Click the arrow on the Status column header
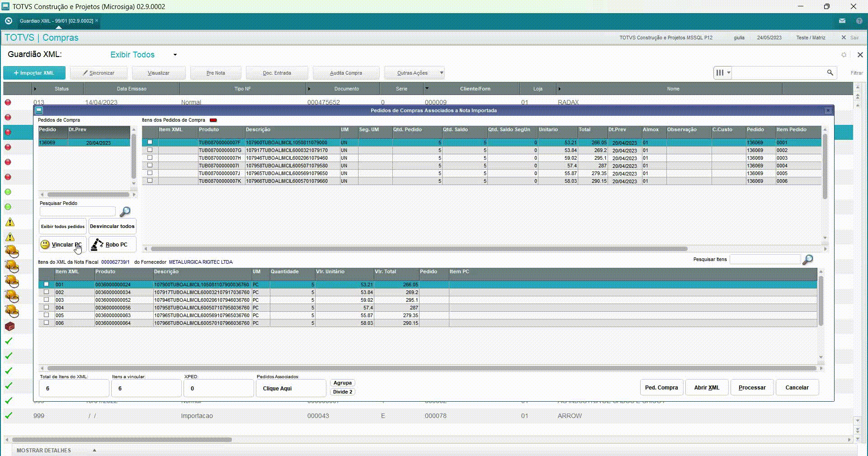 pos(35,89)
